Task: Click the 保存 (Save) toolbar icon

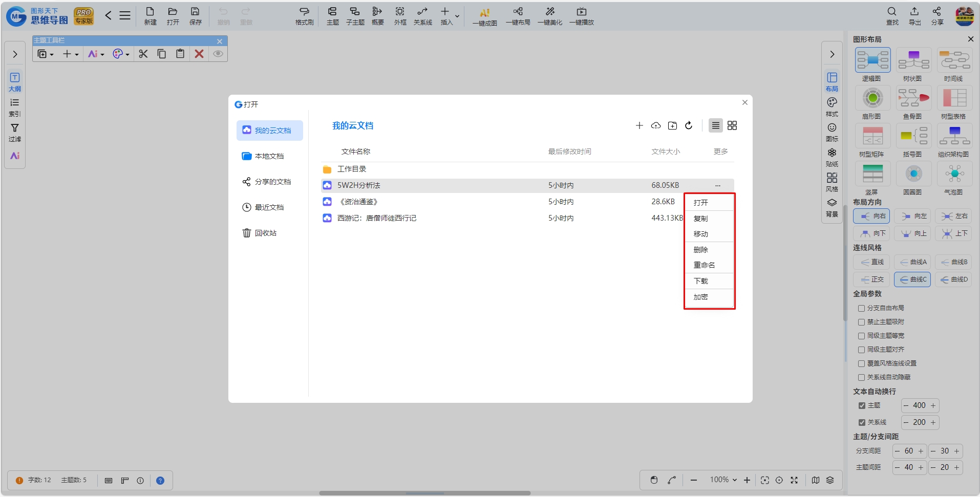Action: (195, 16)
